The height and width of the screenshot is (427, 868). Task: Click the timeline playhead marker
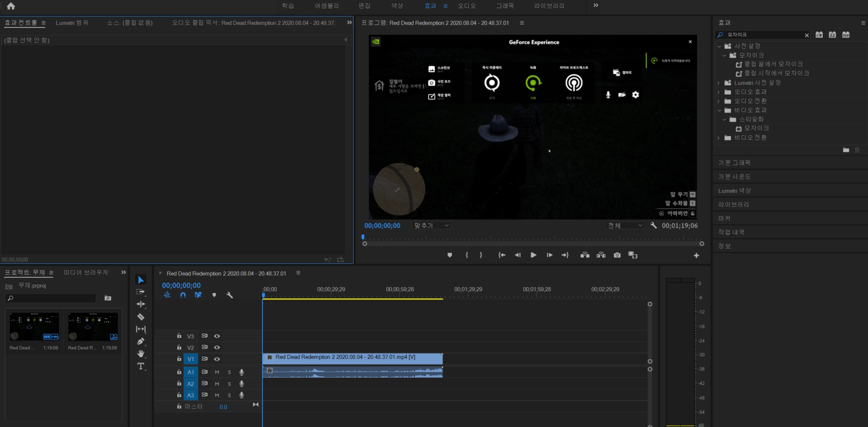coord(264,295)
